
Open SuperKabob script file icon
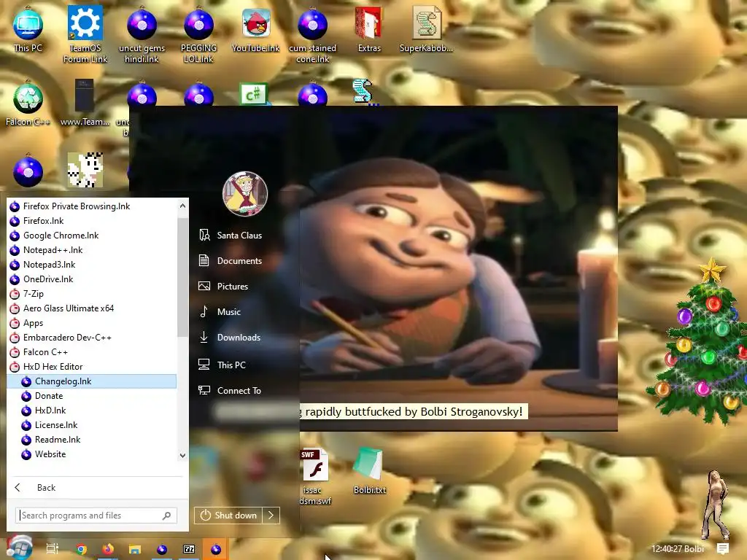[x=426, y=29]
